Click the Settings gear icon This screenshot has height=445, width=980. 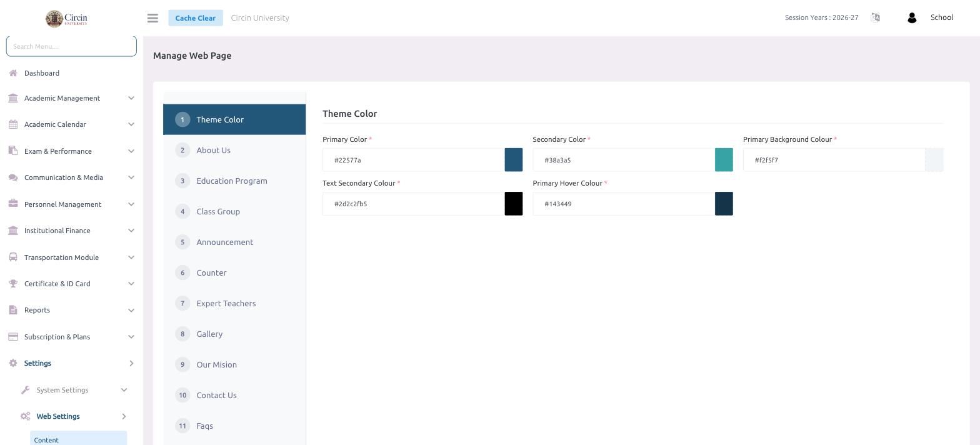pyautogui.click(x=13, y=363)
